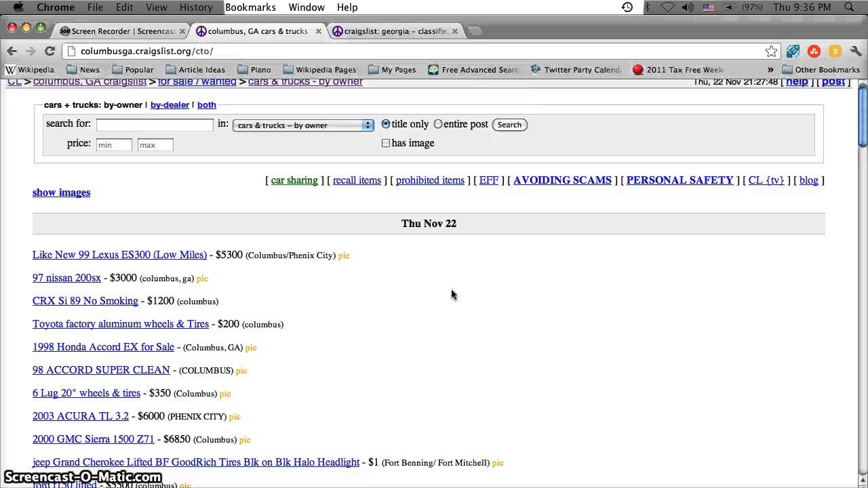This screenshot has height=488, width=868.
Task: Open the Twitter Party Calendar bookmark
Action: pyautogui.click(x=576, y=69)
